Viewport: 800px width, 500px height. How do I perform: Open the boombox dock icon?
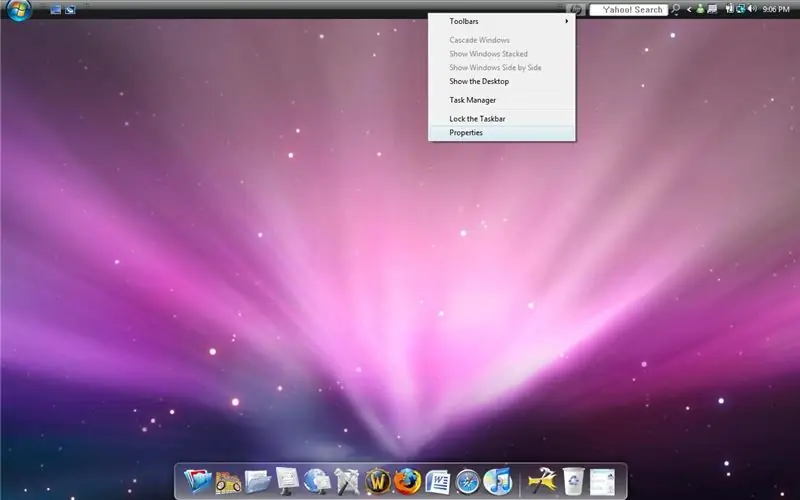click(x=228, y=482)
